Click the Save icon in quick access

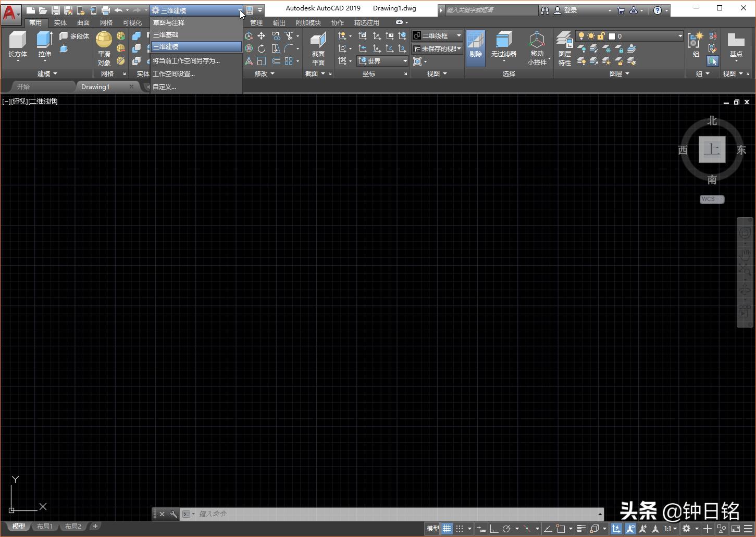coord(56,10)
